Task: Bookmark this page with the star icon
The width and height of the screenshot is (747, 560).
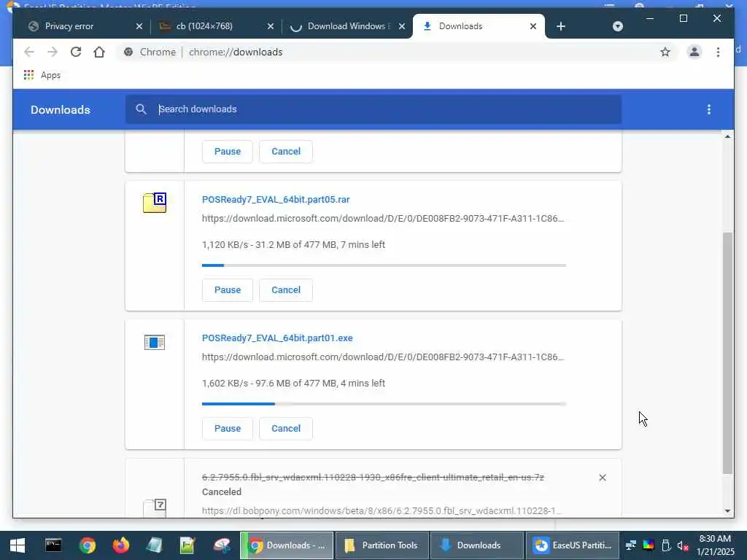Action: (x=665, y=52)
